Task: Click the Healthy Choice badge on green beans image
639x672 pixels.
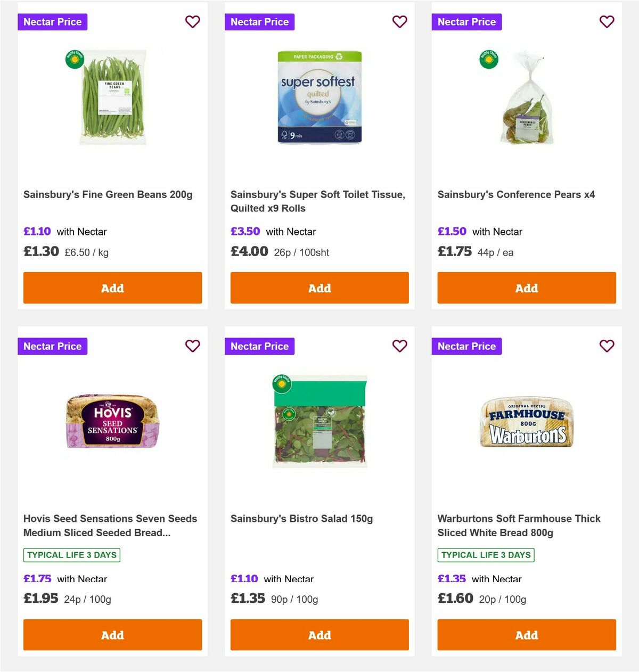Action: click(75, 60)
